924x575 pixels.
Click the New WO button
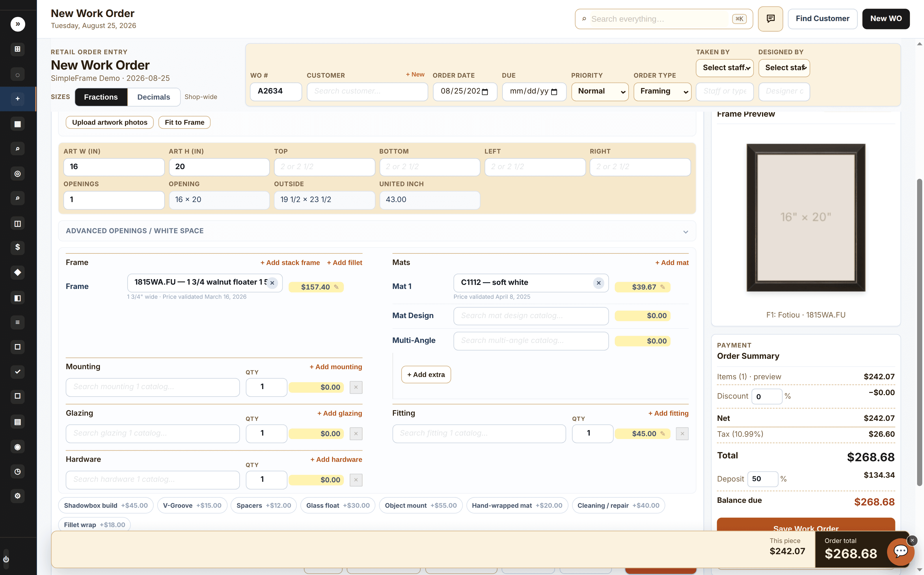click(x=886, y=19)
